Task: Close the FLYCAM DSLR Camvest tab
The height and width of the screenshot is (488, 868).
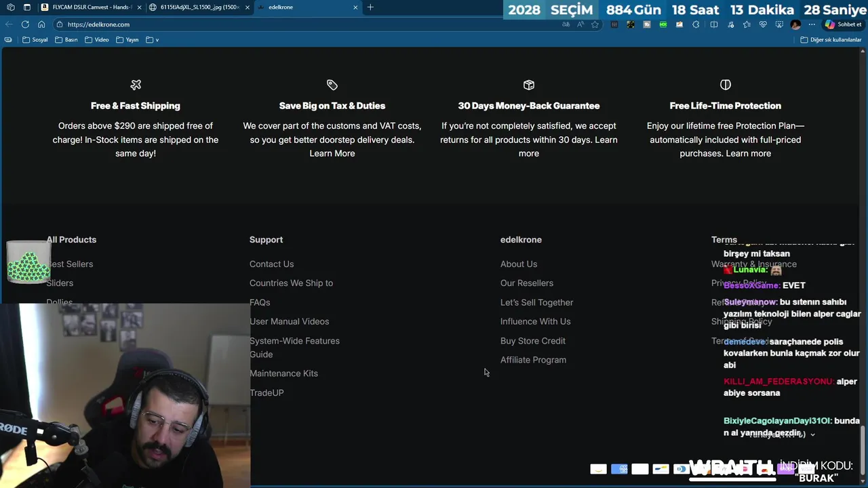Action: (x=139, y=7)
